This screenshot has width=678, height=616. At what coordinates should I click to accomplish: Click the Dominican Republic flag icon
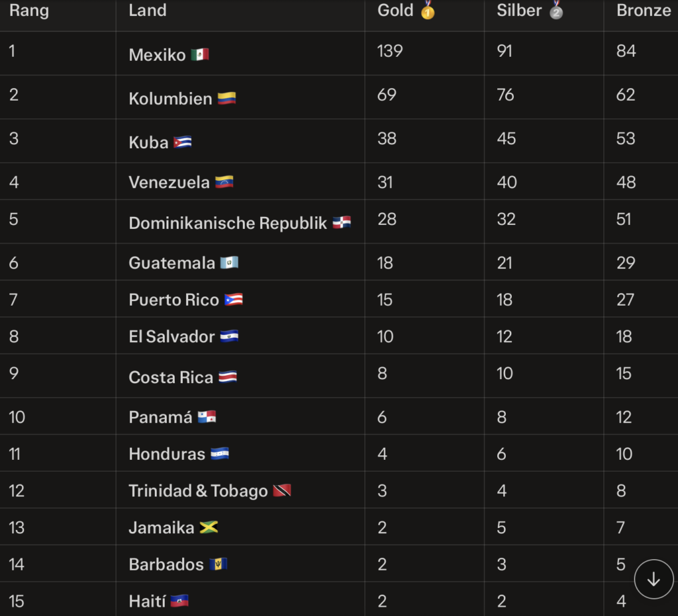342,222
